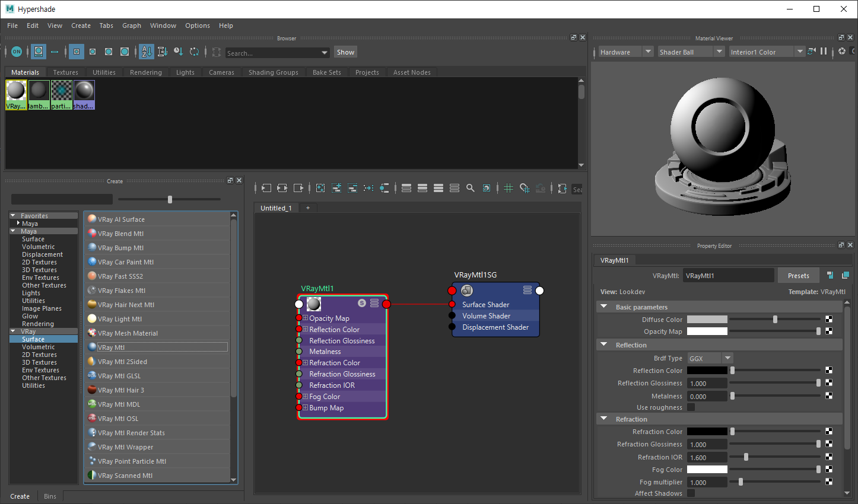The image size is (858, 504).
Task: Click the VRayMtl1SG node view mode icon
Action: (527, 290)
